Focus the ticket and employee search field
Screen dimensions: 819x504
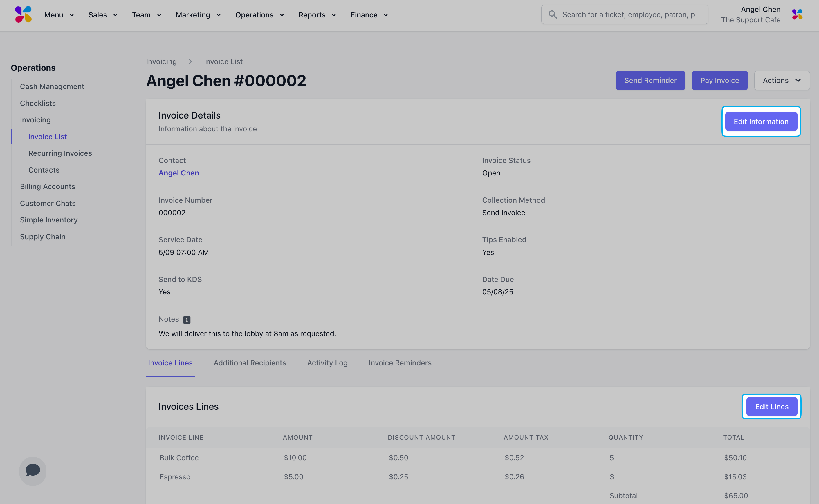625,15
